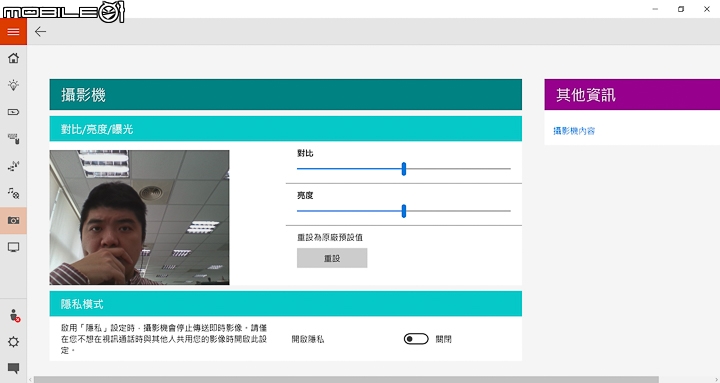Open the input devices icon in sidebar
The height and width of the screenshot is (383, 720).
13,139
